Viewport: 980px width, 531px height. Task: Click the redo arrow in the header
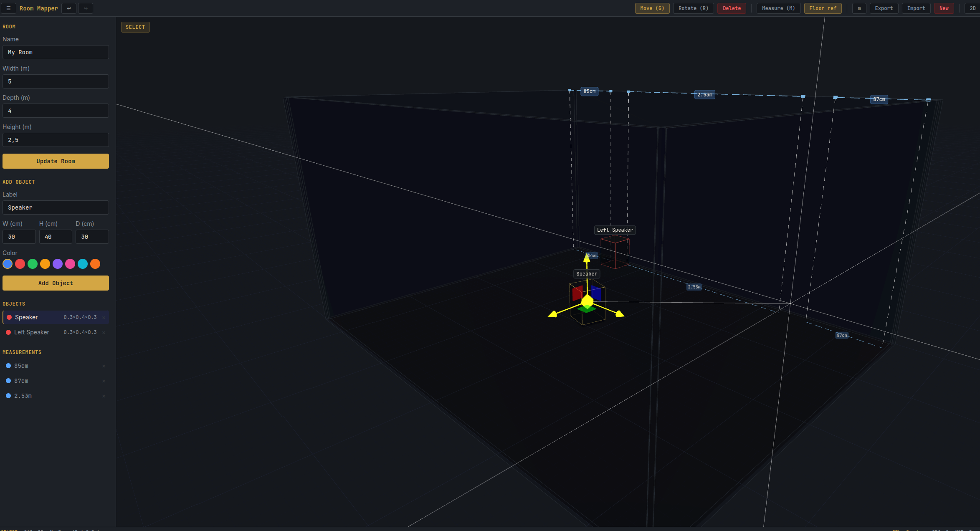(85, 8)
